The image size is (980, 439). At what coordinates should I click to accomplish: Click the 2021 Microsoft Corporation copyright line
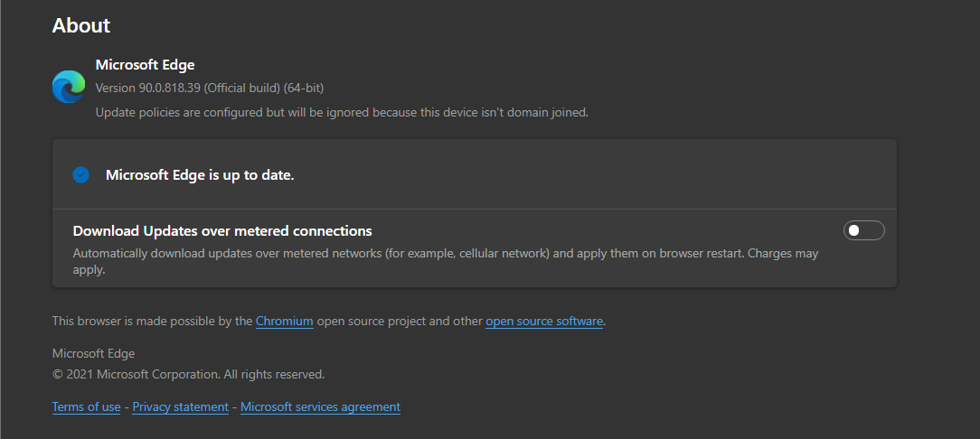188,374
